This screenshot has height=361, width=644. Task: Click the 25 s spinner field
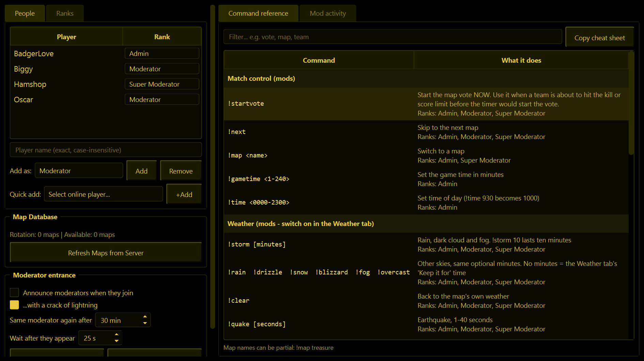[x=100, y=338]
